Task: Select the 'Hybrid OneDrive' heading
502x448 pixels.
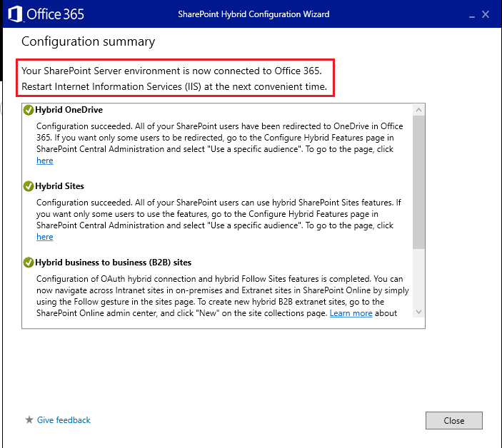Action: point(69,110)
